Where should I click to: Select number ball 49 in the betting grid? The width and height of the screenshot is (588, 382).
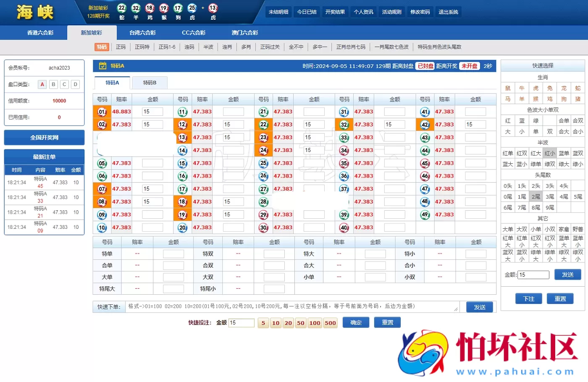[425, 215]
